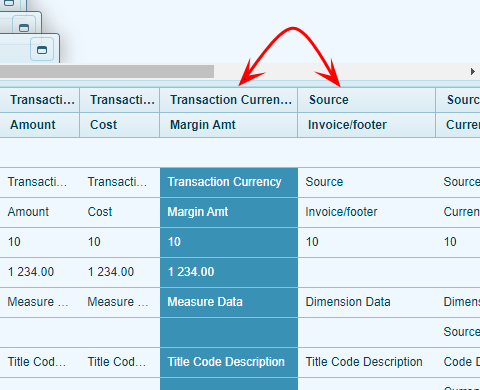This screenshot has width=480, height=390.
Task: Click the Amount header cell
Action: pos(39,125)
